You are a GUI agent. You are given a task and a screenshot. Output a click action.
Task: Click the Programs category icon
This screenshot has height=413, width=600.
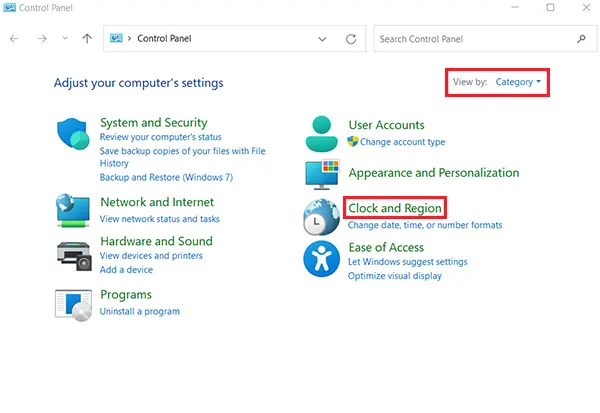pyautogui.click(x=75, y=304)
